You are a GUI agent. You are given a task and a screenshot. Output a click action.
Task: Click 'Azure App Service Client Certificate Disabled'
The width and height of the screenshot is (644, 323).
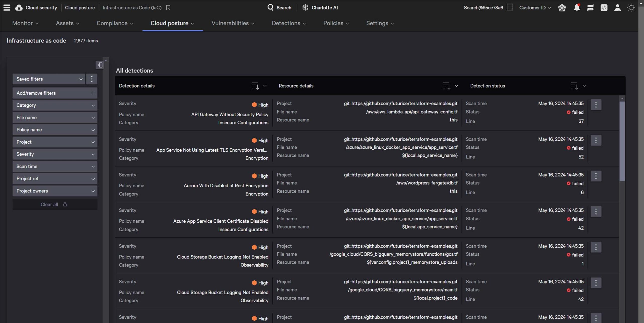pos(221,221)
